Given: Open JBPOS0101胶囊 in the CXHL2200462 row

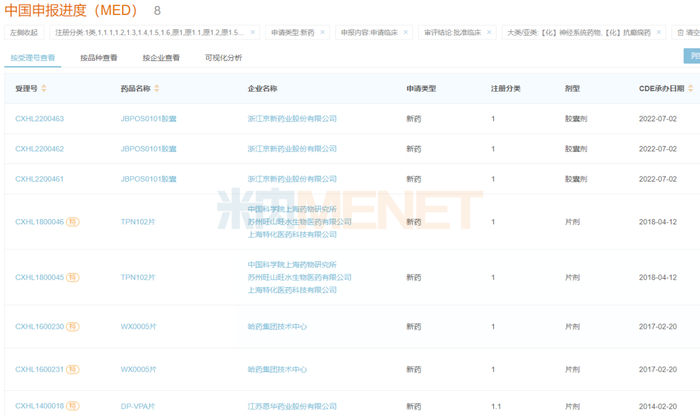Looking at the screenshot, I should 149,149.
